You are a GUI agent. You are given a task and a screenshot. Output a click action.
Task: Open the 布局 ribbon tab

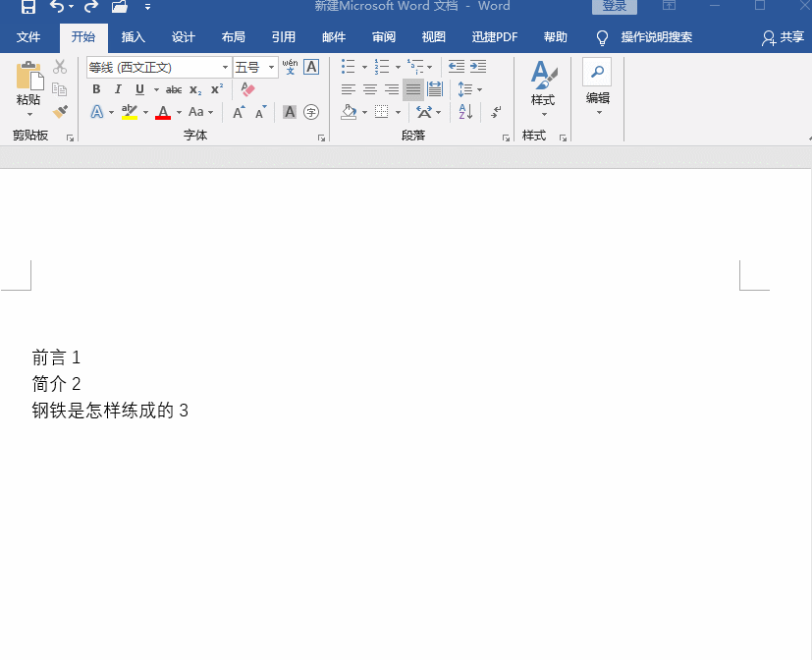click(x=233, y=37)
